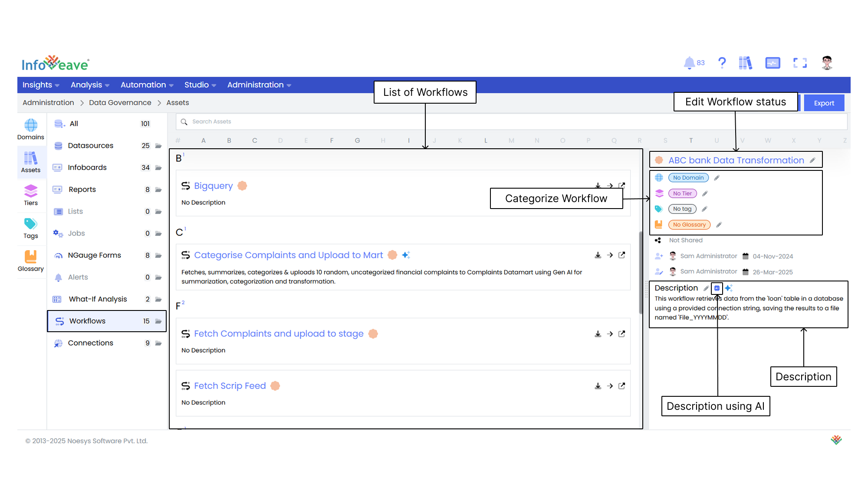The image size is (868, 503).
Task: Edit the No tag assignment pencil
Action: (704, 209)
